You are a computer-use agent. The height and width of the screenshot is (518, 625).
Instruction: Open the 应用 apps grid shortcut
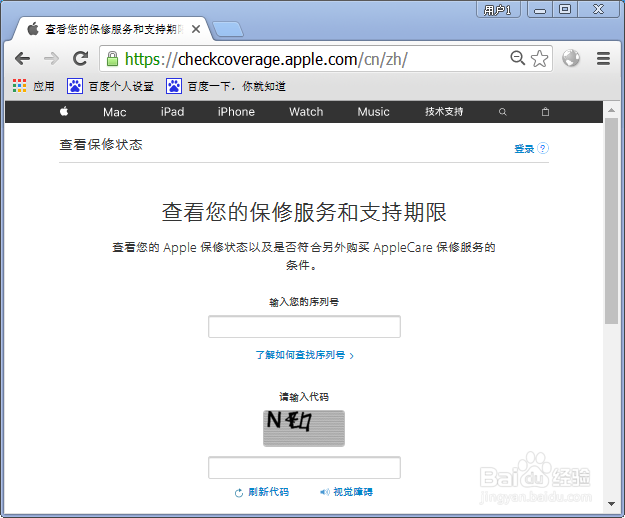point(33,86)
